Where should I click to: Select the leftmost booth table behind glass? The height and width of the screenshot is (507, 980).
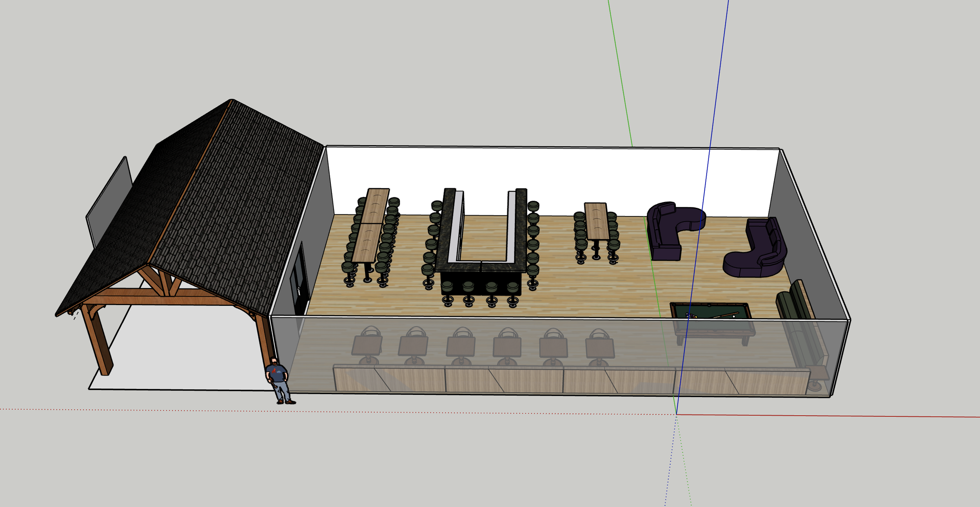367,346
